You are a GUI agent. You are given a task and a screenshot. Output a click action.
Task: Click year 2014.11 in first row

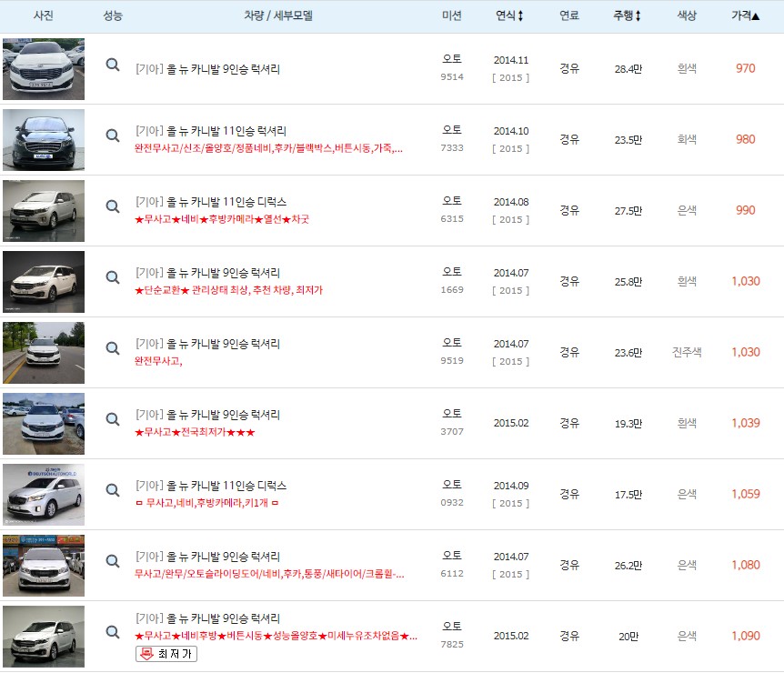point(511,61)
